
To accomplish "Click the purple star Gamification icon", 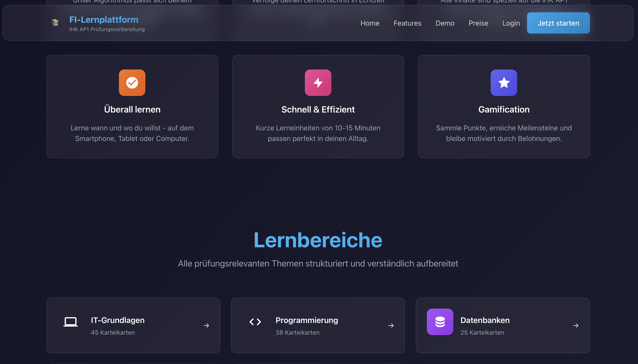I will (504, 83).
